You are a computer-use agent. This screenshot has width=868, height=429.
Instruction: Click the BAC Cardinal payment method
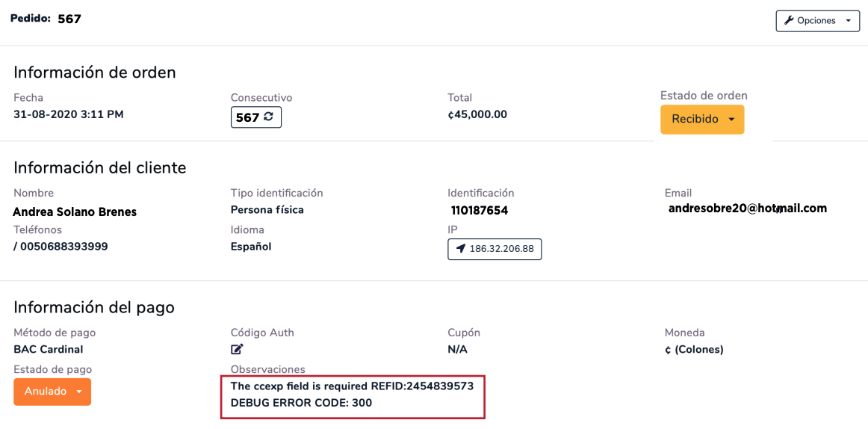[x=48, y=349]
